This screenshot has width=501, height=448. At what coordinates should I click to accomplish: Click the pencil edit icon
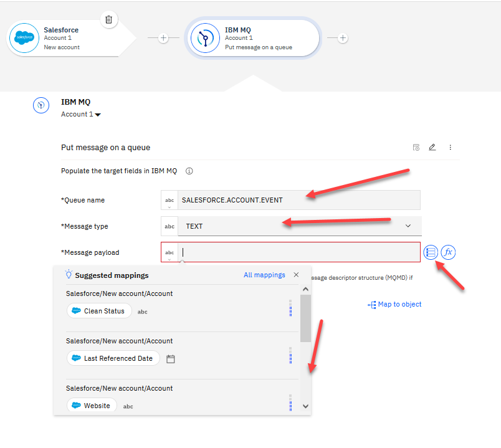(432, 148)
